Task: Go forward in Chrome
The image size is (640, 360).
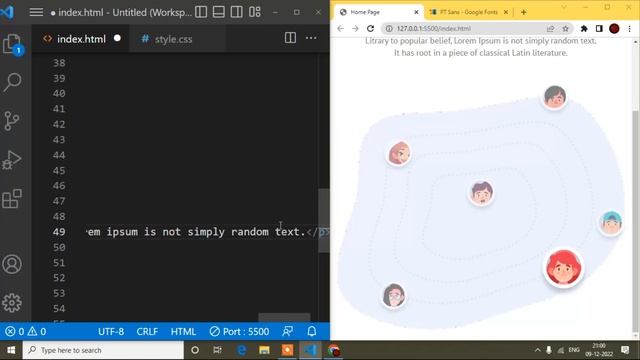Action: click(356, 29)
